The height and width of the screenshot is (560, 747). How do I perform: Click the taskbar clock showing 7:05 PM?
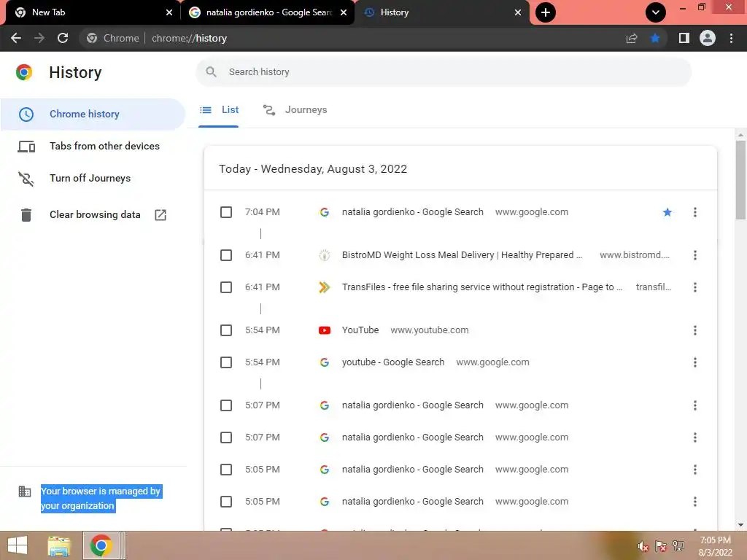715,546
